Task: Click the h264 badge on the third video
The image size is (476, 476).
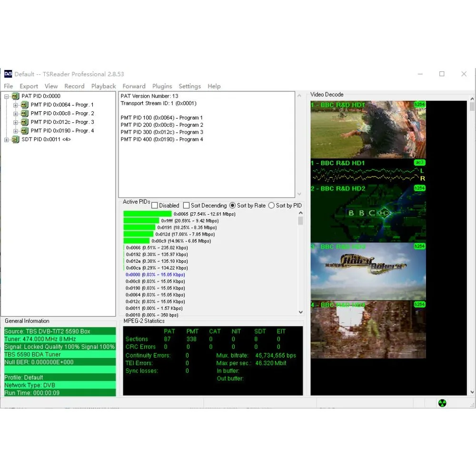Action: click(x=419, y=246)
